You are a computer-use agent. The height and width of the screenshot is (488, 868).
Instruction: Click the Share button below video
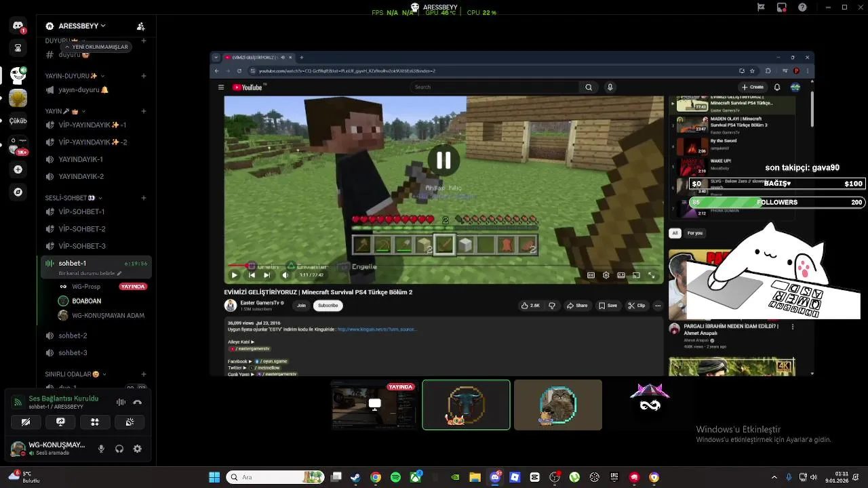click(577, 306)
